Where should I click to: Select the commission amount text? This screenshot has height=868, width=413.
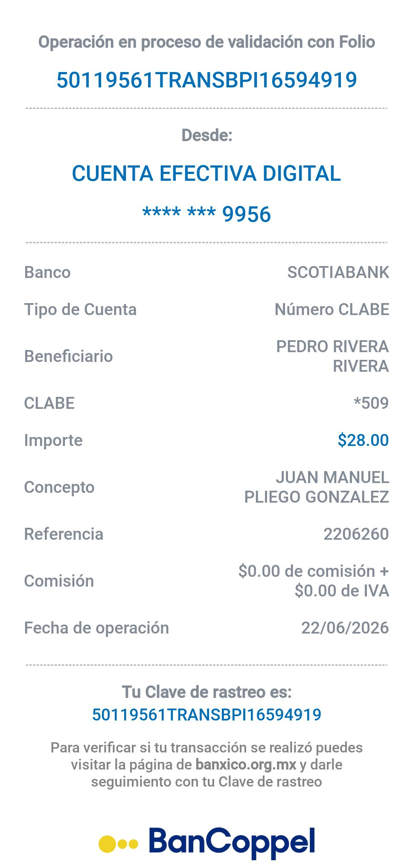tap(314, 581)
